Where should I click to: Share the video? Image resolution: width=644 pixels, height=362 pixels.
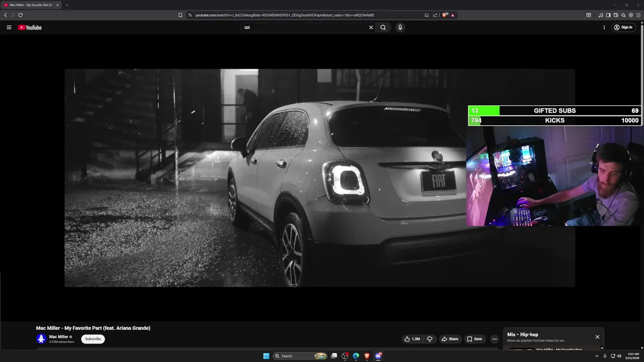pyautogui.click(x=450, y=339)
